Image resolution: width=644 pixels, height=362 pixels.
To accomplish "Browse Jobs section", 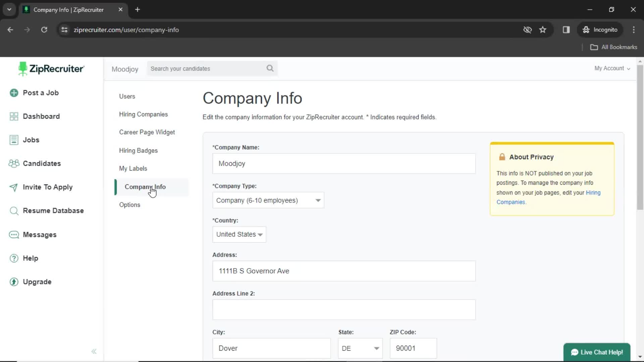I will tap(31, 140).
